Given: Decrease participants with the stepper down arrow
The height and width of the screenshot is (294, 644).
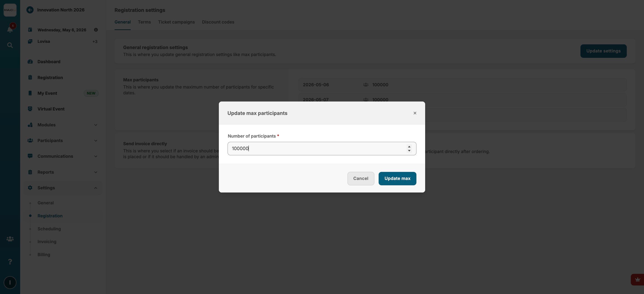Looking at the screenshot, I should click(409, 151).
